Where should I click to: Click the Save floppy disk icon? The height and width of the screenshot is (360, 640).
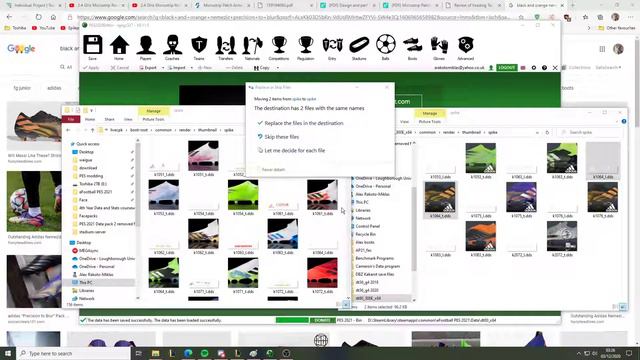coord(93,44)
